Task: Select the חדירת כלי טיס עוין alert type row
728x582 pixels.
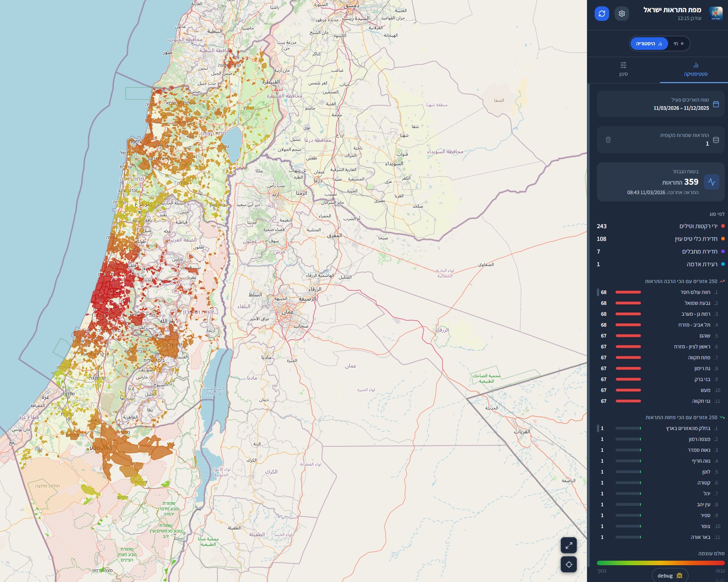Action: click(x=660, y=239)
